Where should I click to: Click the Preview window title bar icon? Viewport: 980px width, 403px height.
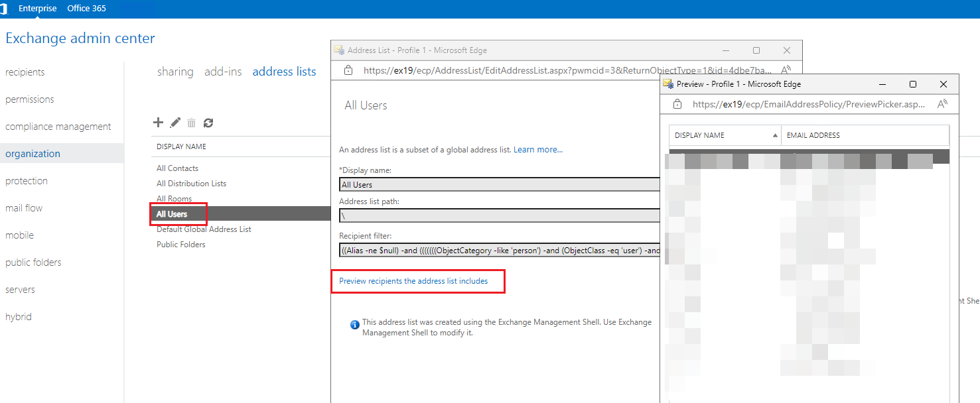669,84
